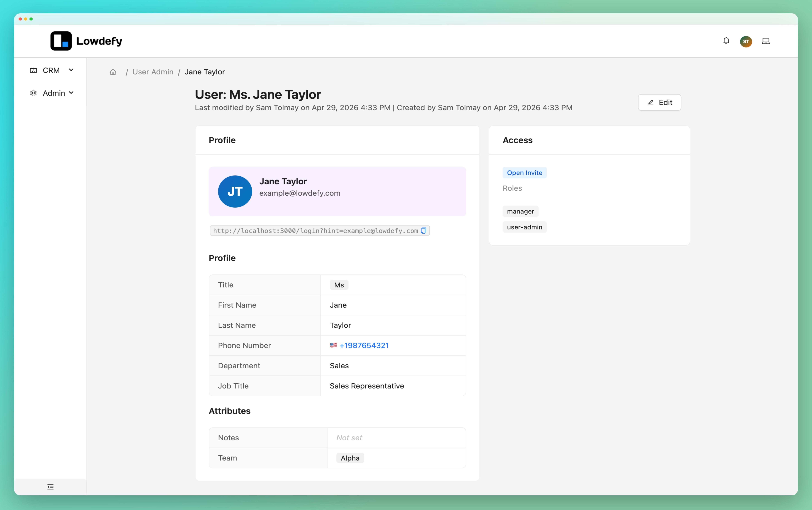This screenshot has width=812, height=510.
Task: Click the Alpha team tag
Action: pos(350,458)
